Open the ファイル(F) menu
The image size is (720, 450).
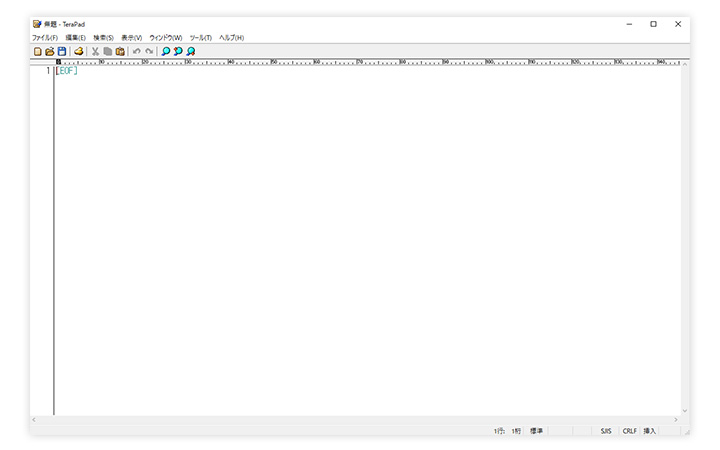(x=45, y=37)
